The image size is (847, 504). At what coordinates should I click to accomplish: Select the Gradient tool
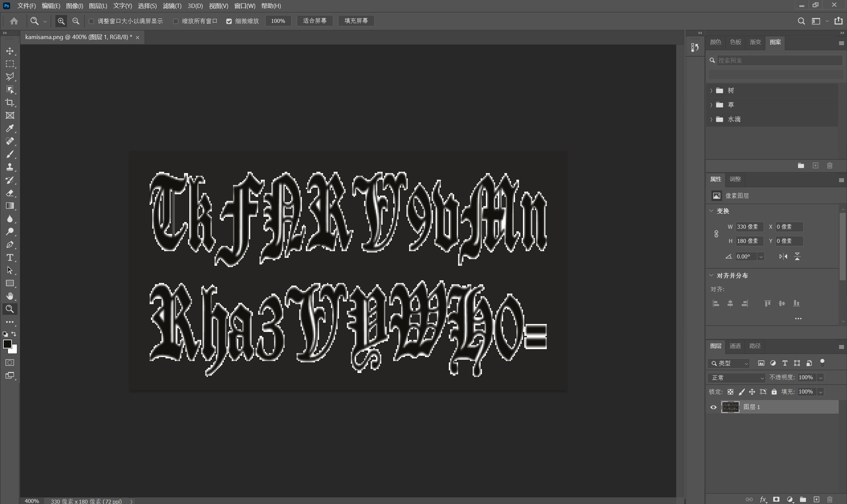(x=10, y=206)
